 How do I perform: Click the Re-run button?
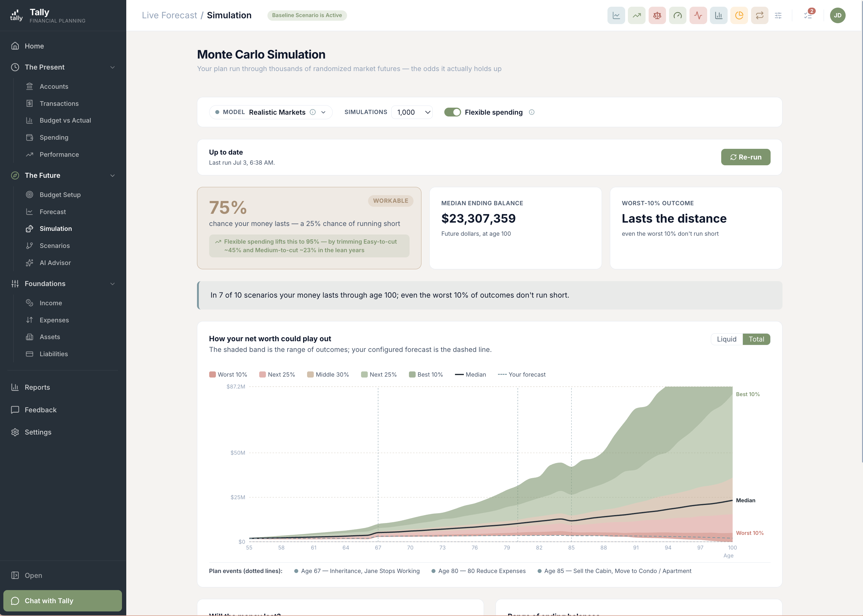pos(745,157)
